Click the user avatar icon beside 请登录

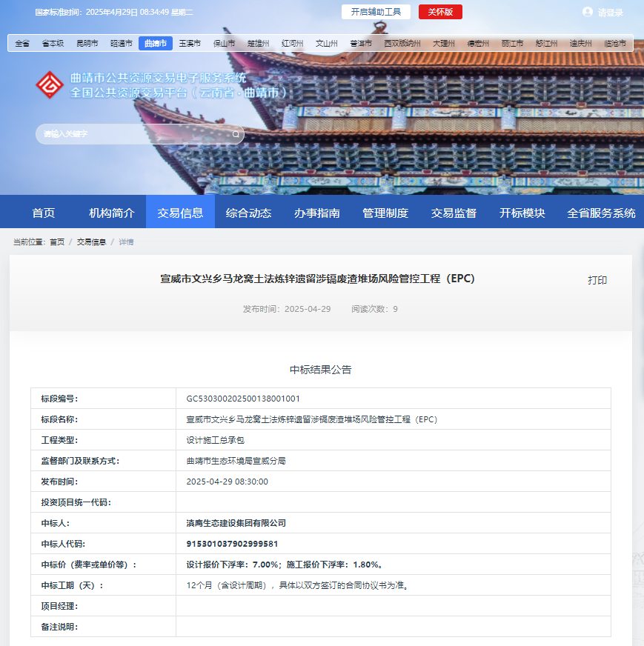588,11
